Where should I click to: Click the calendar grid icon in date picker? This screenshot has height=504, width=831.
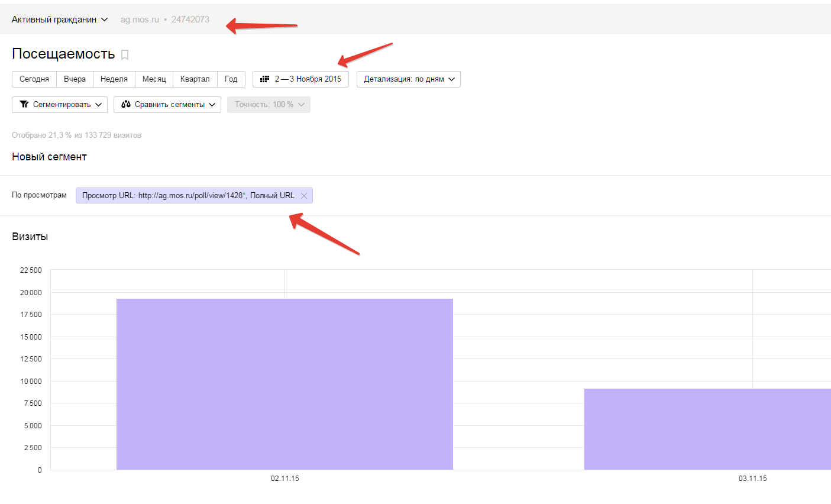tap(264, 79)
